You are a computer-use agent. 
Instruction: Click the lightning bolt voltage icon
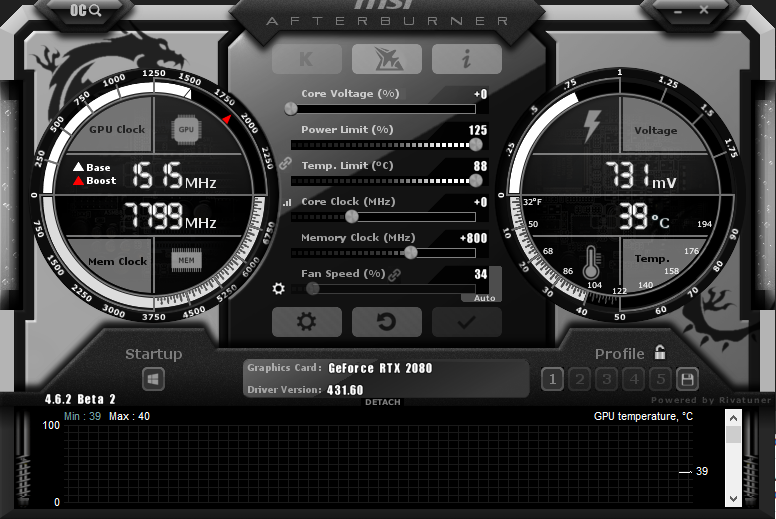click(x=591, y=126)
